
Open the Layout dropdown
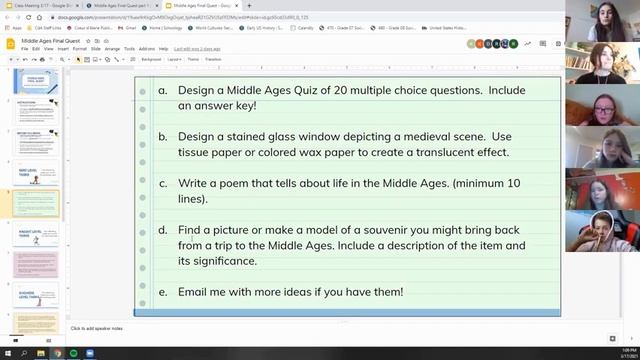(x=174, y=60)
